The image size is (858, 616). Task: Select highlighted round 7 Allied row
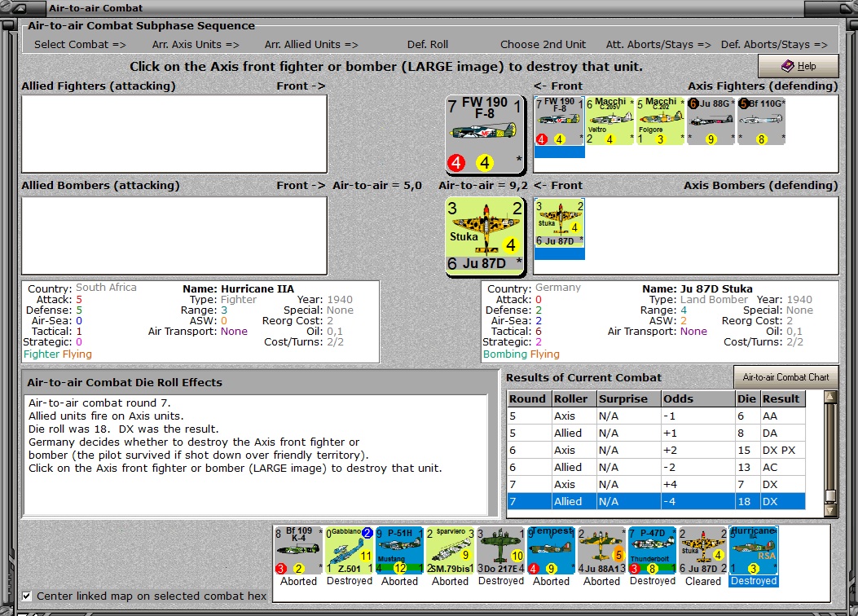[657, 501]
